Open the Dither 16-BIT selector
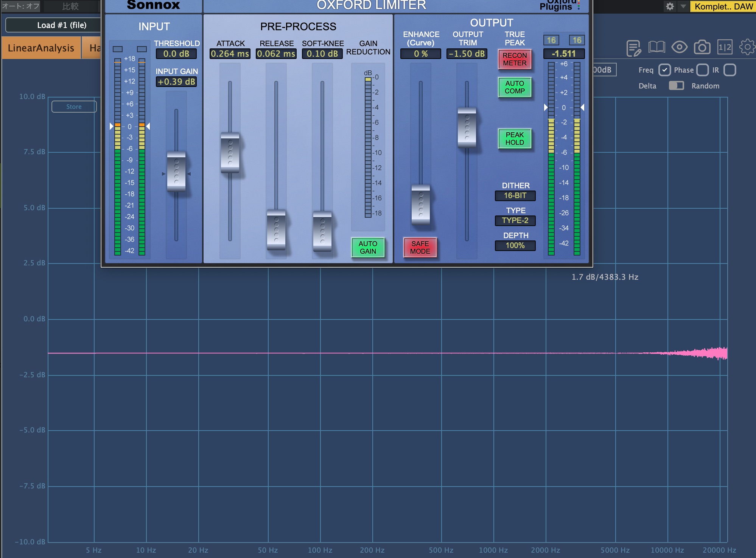Screen dimensions: 756x558 pyautogui.click(x=515, y=195)
